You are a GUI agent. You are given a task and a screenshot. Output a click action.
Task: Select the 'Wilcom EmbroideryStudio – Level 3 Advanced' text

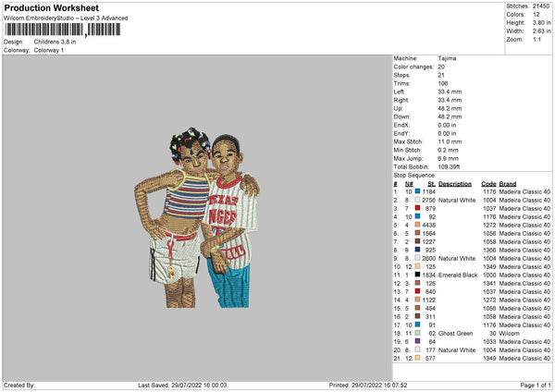(x=66, y=18)
